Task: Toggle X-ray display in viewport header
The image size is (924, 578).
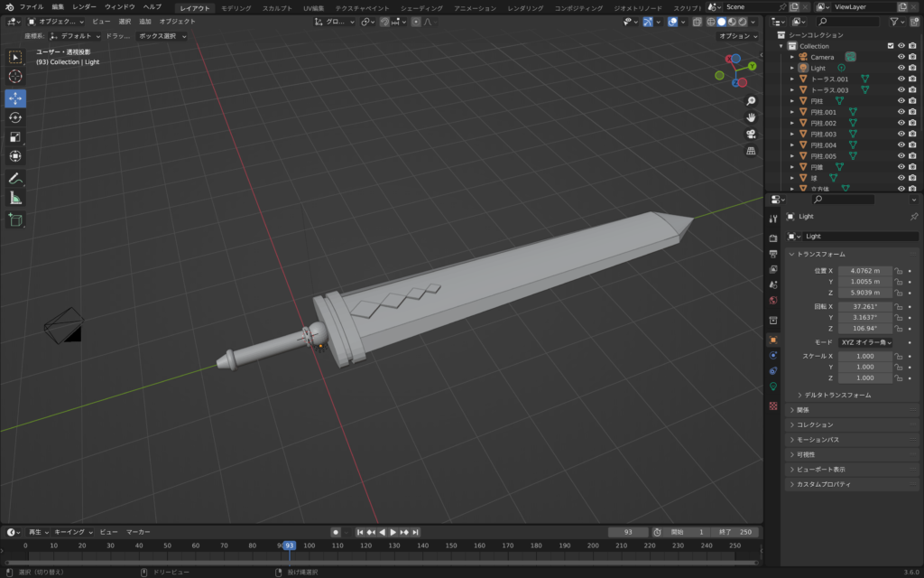Action: (x=698, y=22)
